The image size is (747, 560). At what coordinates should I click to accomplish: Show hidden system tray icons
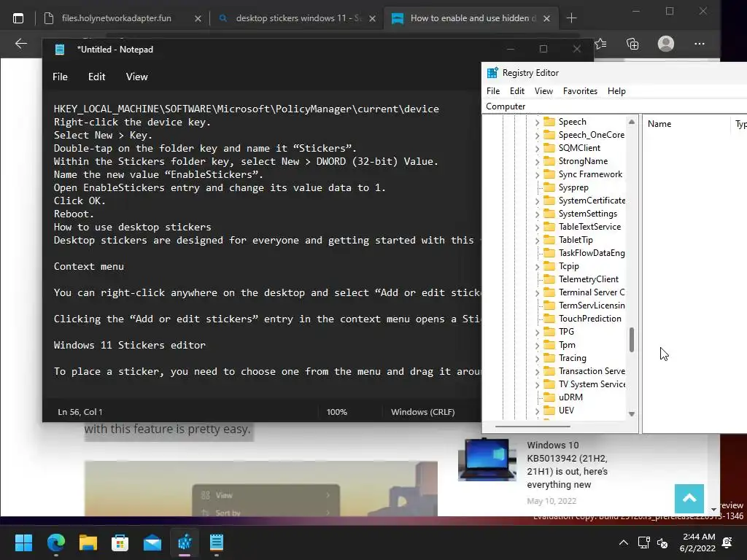coord(623,542)
